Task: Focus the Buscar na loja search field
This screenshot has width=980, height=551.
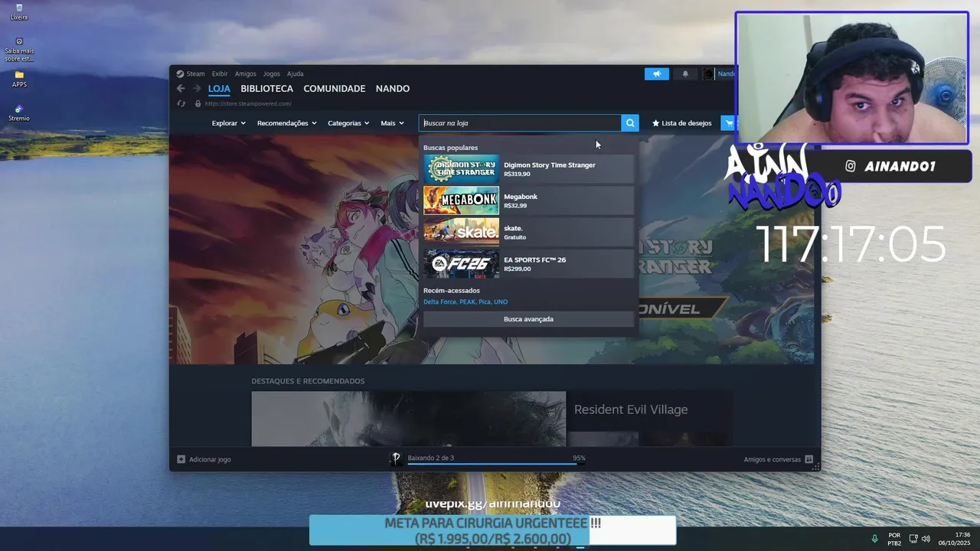Action: coord(520,123)
